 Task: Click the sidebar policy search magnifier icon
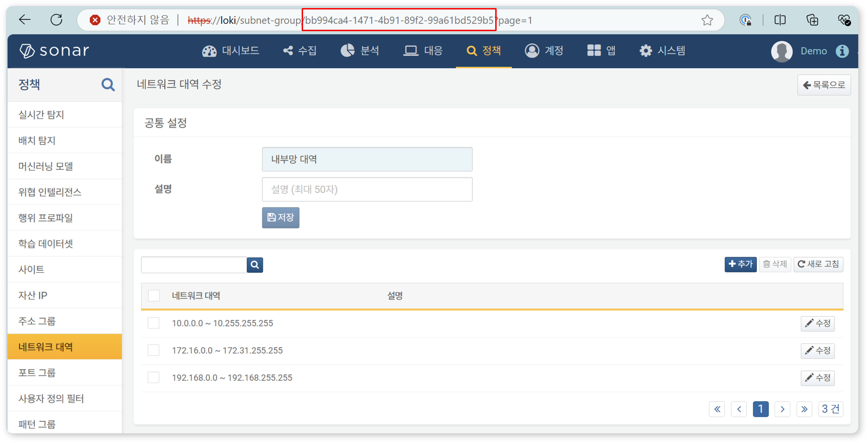pos(108,85)
